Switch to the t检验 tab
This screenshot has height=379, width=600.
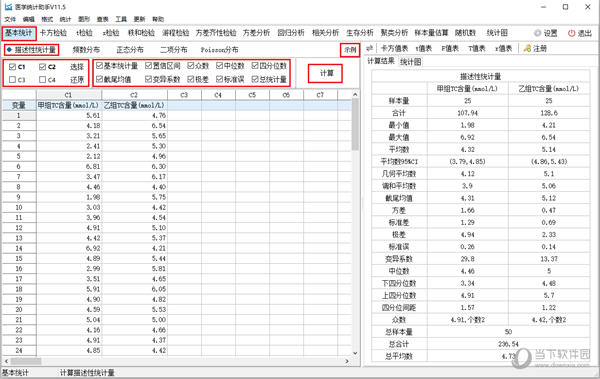[84, 33]
